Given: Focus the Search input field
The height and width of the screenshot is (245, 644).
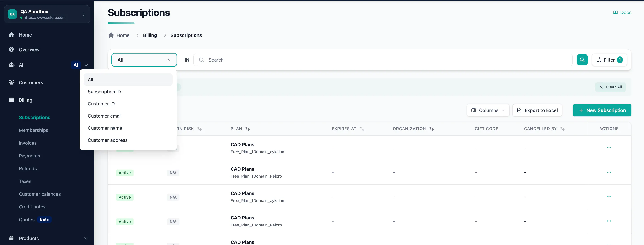Looking at the screenshot, I should pyautogui.click(x=383, y=60).
